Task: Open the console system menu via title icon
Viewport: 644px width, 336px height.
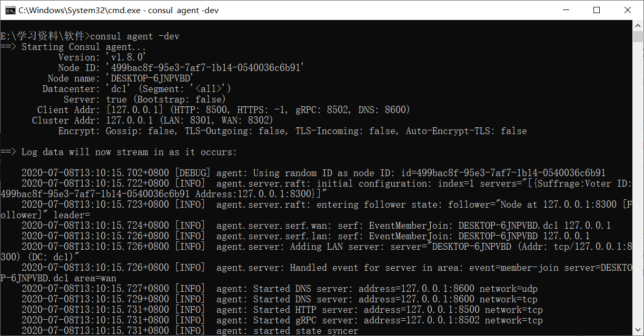Action: (x=12, y=9)
